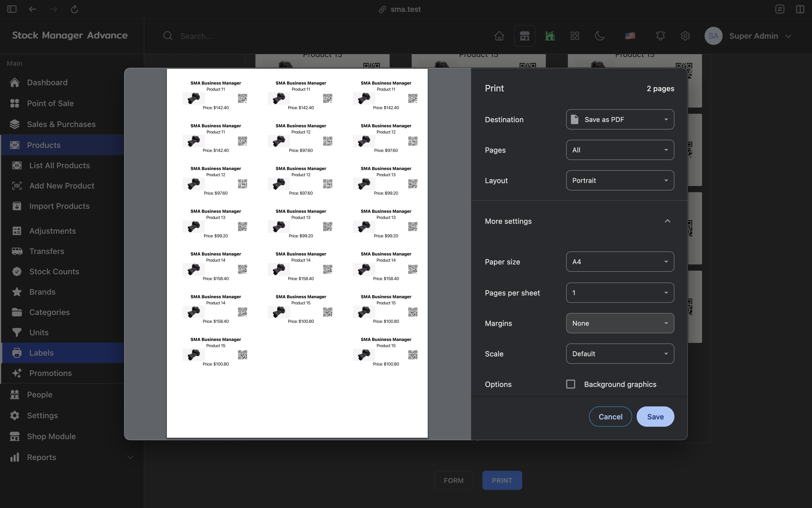Click the label print preview page
812x508 pixels.
click(297, 253)
